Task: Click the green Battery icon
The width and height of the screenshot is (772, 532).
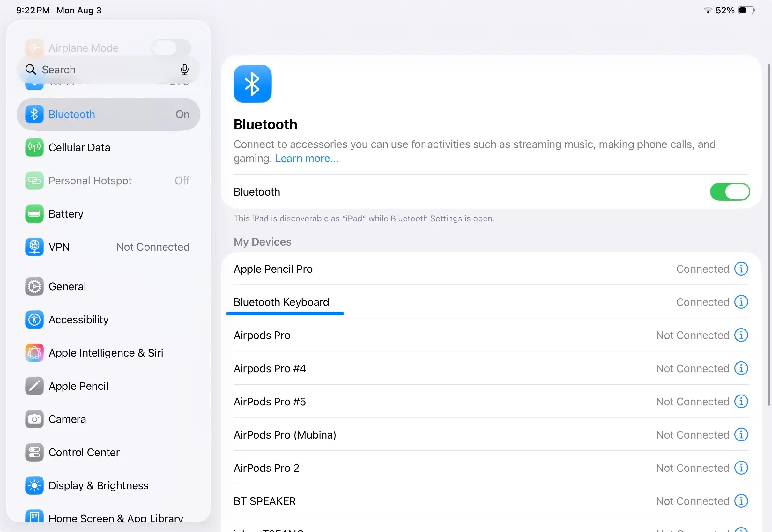Action: point(34,214)
